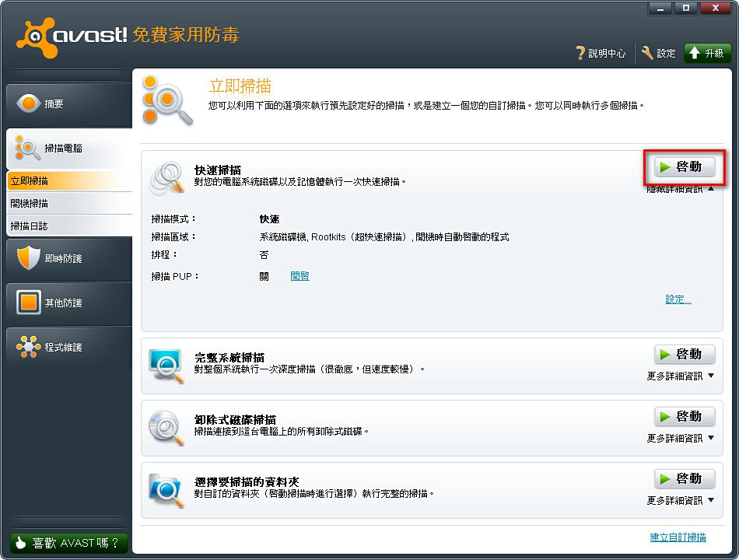Open the 設定... link in quick scan details
Image resolution: width=739 pixels, height=560 pixels.
678,299
